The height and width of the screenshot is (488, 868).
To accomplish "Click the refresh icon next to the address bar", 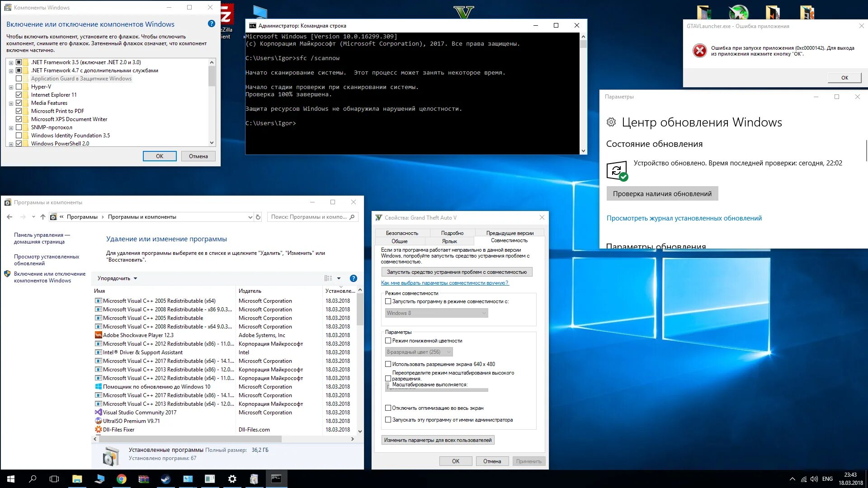I will [x=258, y=217].
